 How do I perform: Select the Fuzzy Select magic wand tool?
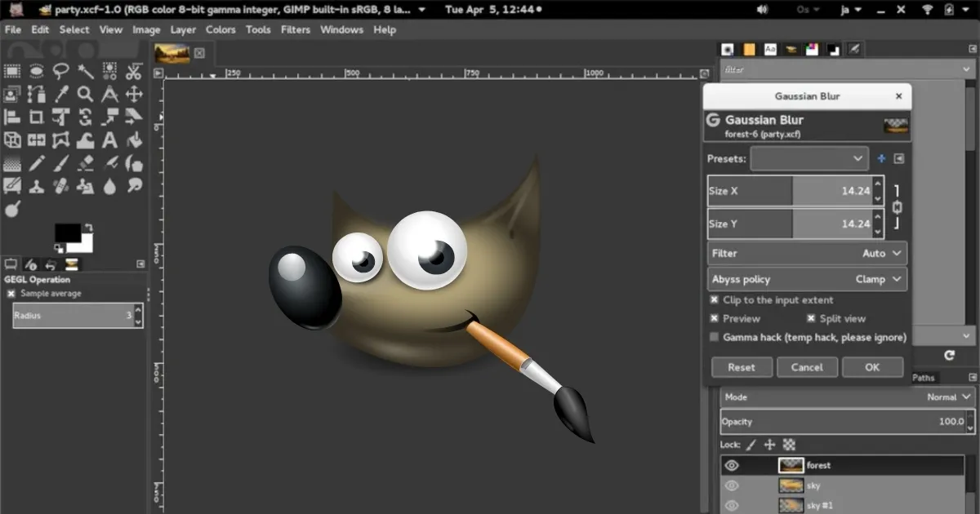click(86, 71)
